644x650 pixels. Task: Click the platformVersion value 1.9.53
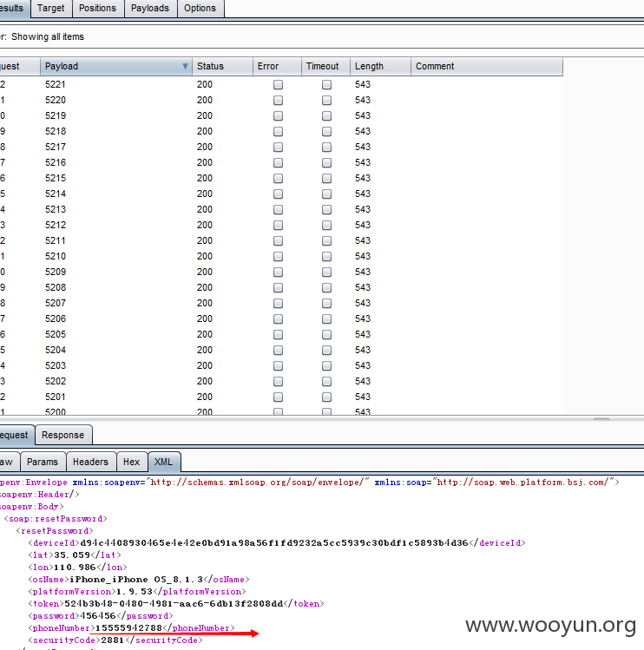[x=135, y=592]
